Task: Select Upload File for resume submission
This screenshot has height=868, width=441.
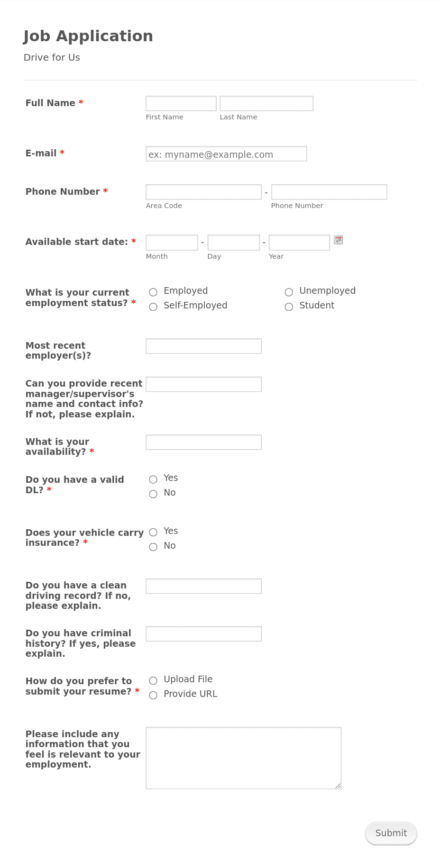Action: [153, 680]
